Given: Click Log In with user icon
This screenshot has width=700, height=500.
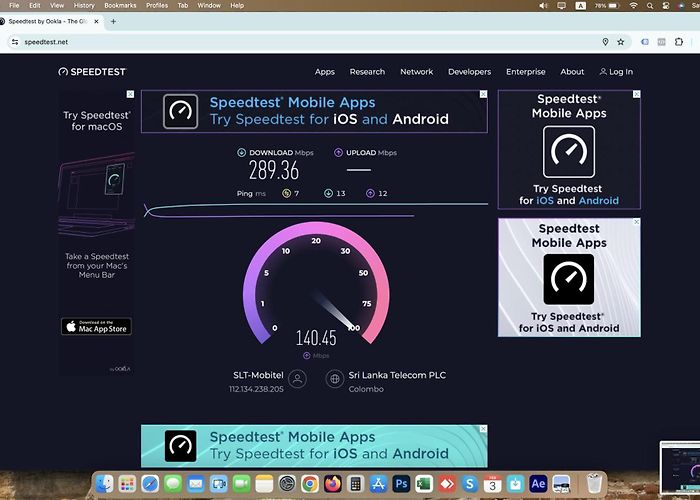Looking at the screenshot, I should (x=616, y=72).
